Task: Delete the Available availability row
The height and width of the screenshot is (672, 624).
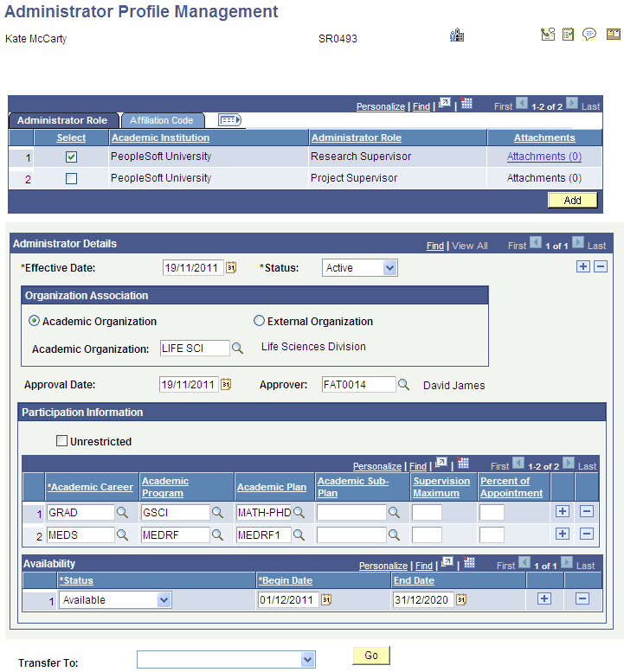Action: tap(582, 598)
